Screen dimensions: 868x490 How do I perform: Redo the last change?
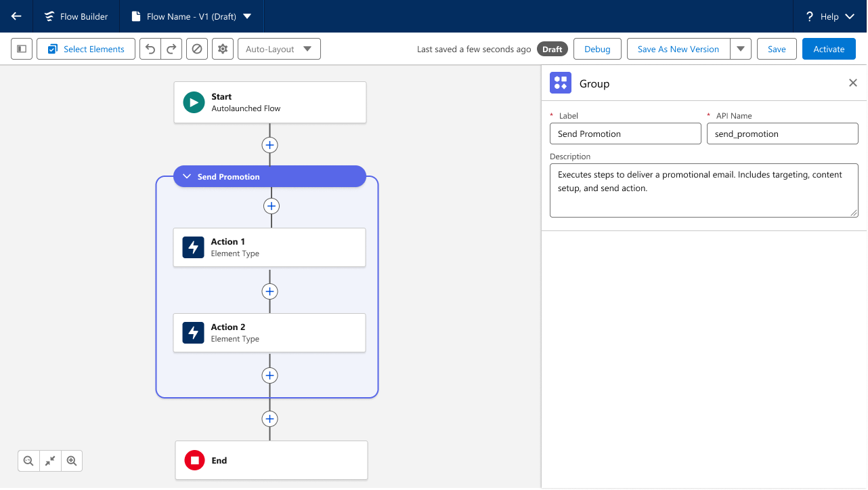point(171,49)
